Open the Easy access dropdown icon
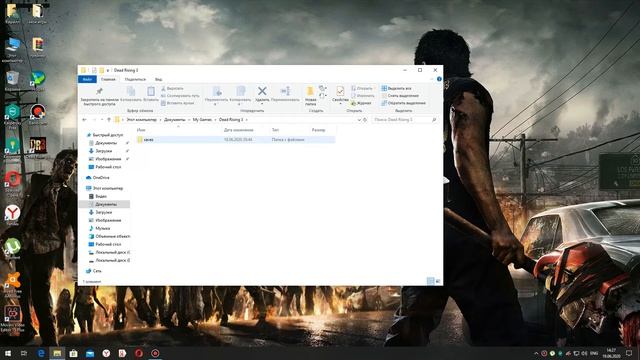This screenshot has height=360, width=640. click(322, 96)
